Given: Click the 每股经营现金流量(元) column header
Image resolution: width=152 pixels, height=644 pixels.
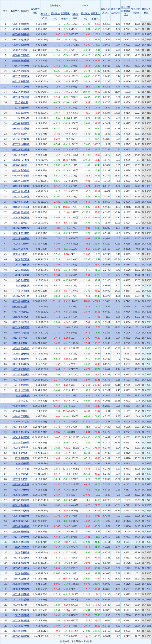Looking at the screenshot, I should (125, 11).
